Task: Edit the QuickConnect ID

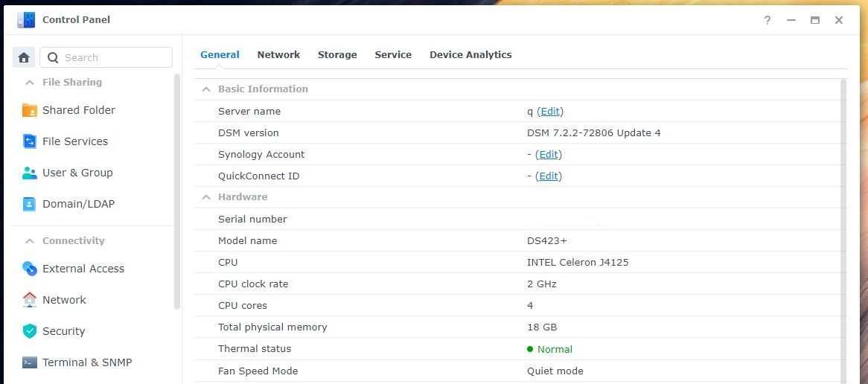Action: 549,176
